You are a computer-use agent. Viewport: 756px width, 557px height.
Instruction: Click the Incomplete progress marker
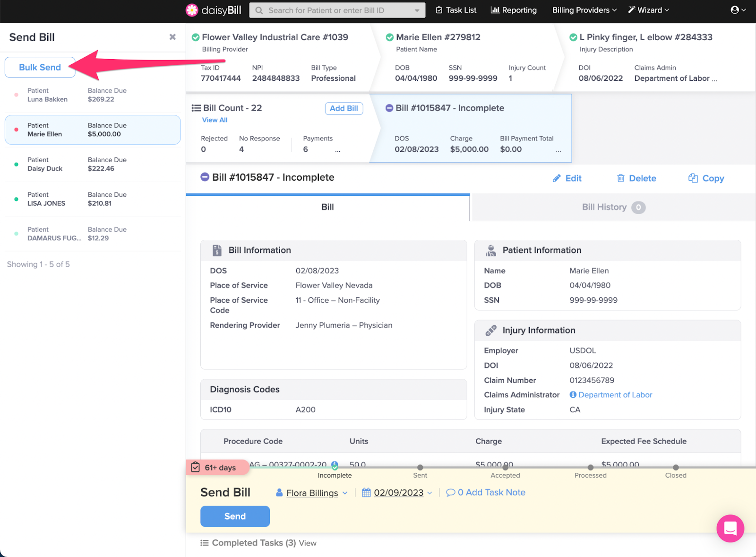335,468
